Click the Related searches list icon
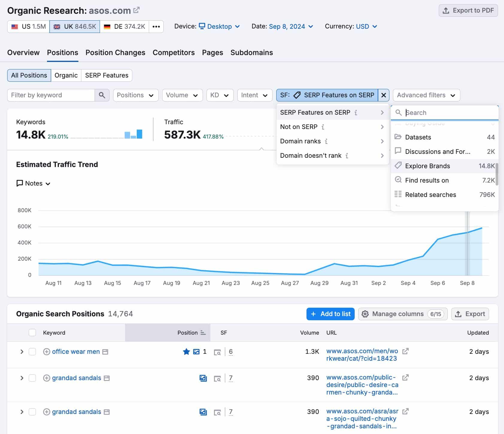Screen dimensions: 504x434 (x=398, y=194)
